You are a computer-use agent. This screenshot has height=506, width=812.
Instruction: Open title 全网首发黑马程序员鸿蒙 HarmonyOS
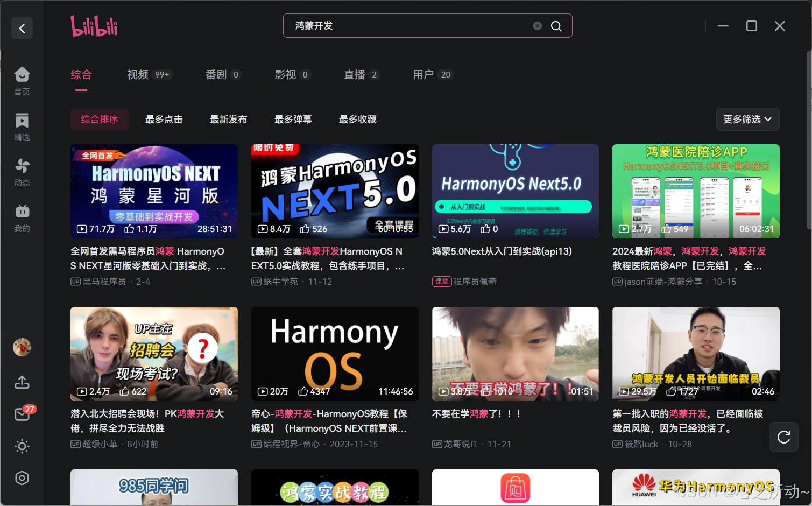148,258
